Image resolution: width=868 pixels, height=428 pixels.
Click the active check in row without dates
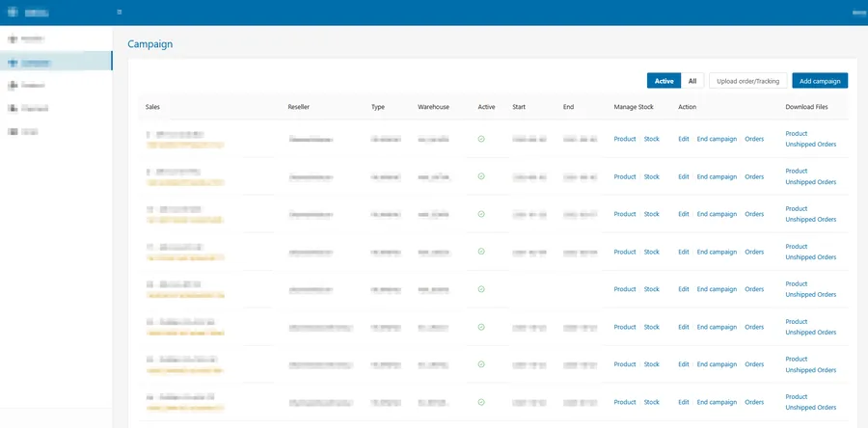tap(481, 289)
